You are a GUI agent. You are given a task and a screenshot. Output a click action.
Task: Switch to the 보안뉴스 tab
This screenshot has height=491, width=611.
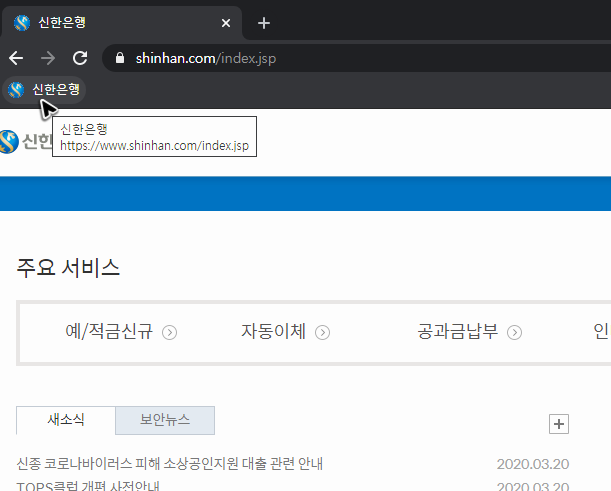165,420
